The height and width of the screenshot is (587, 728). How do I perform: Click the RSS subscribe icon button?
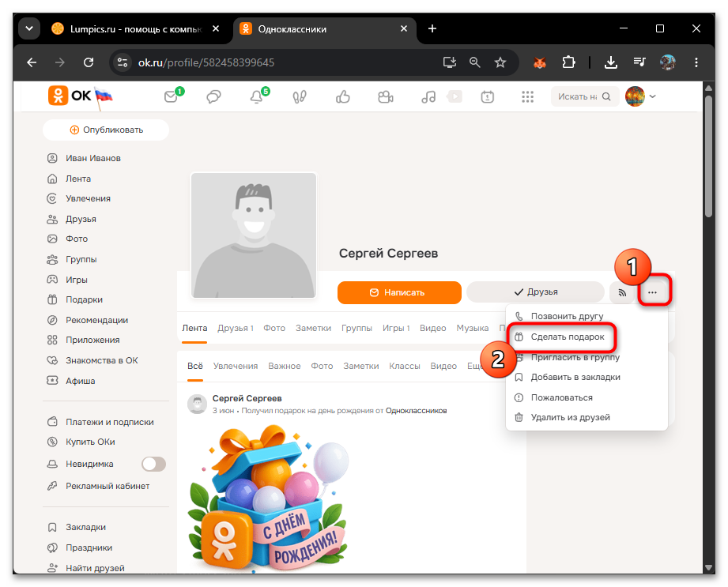pos(622,292)
